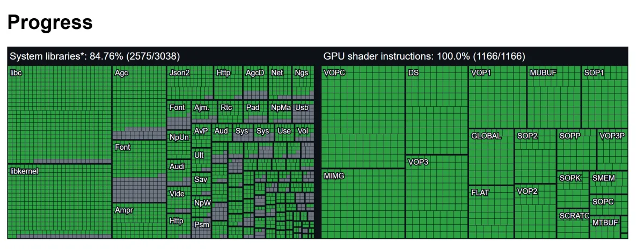The image size is (644, 249).
Task: Open the SOP1 shader instruction block
Action: pos(604,97)
